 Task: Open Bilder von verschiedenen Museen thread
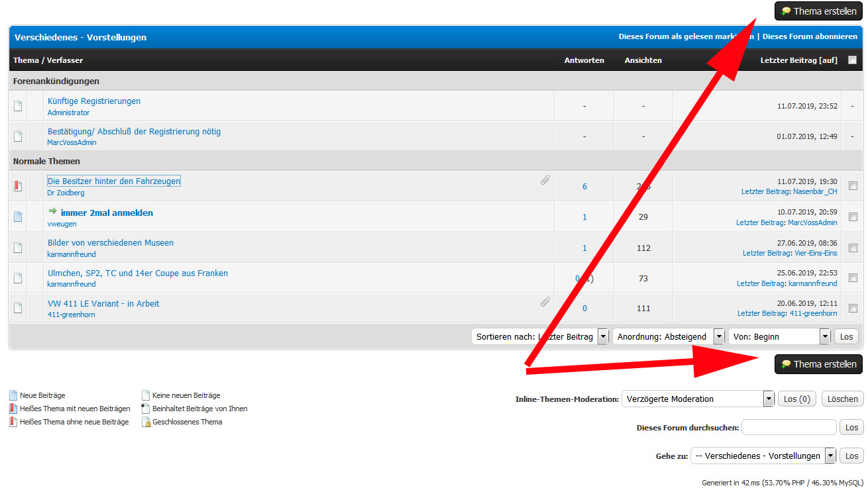111,243
